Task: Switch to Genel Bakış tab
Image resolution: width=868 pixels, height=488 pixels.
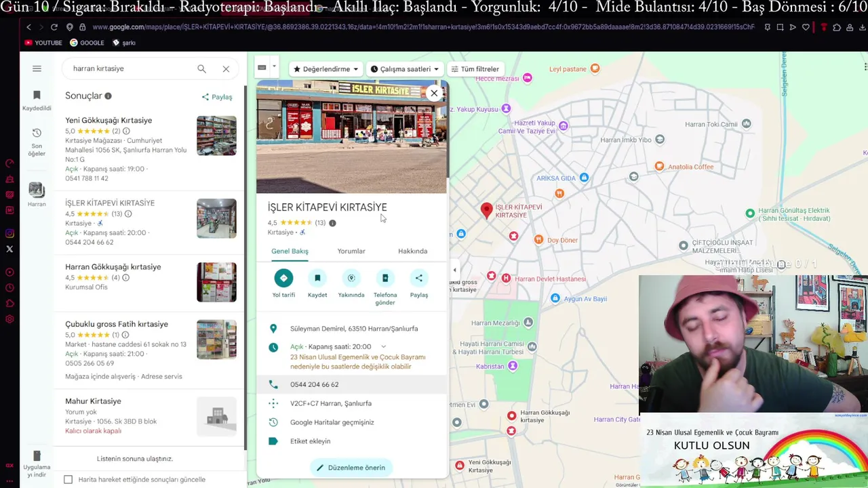Action: click(290, 251)
